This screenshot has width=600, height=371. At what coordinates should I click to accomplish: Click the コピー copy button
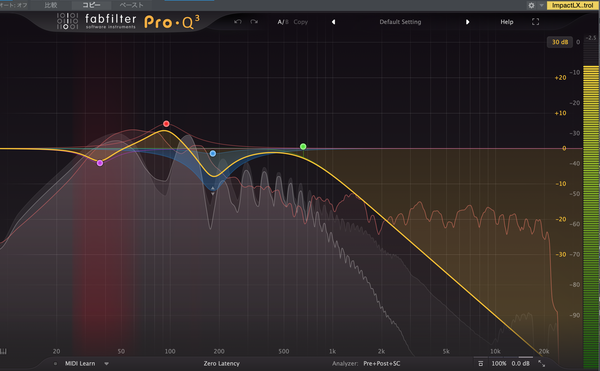(91, 5)
